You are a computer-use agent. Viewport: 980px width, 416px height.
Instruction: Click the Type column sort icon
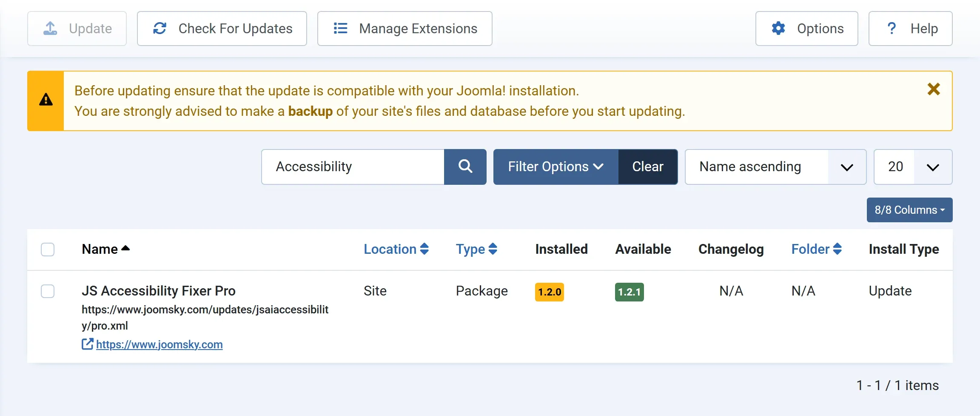493,249
